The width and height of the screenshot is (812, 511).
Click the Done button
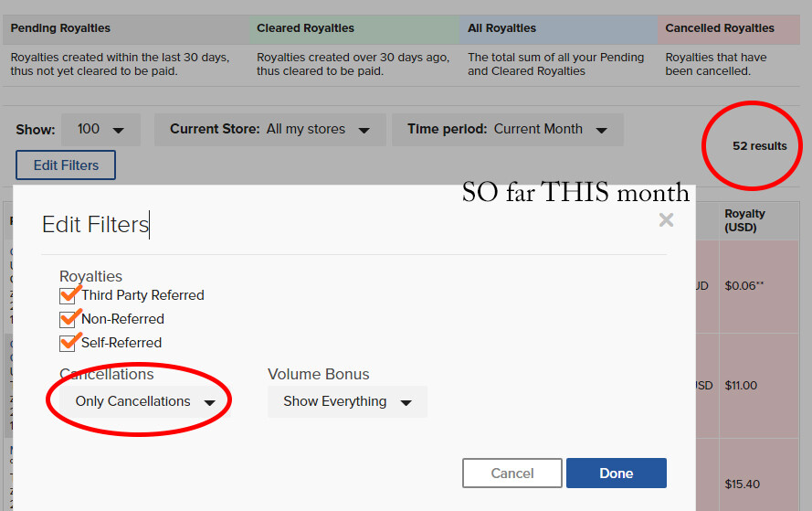click(617, 474)
